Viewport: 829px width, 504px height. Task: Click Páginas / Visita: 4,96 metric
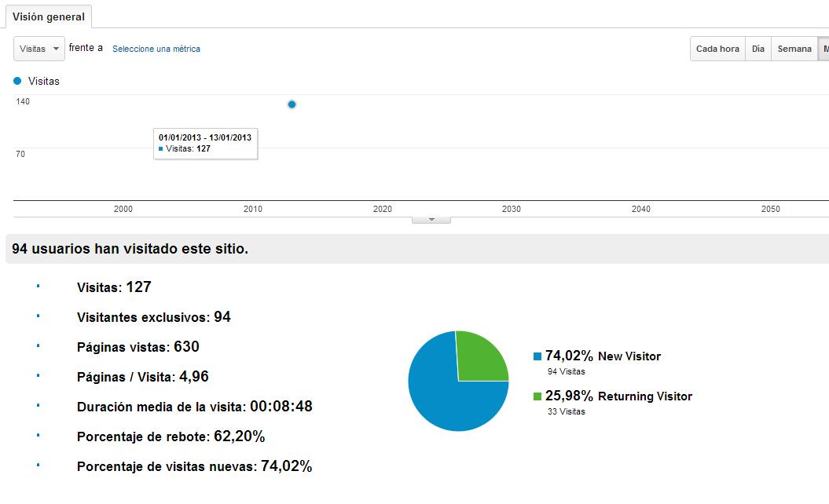point(143,377)
